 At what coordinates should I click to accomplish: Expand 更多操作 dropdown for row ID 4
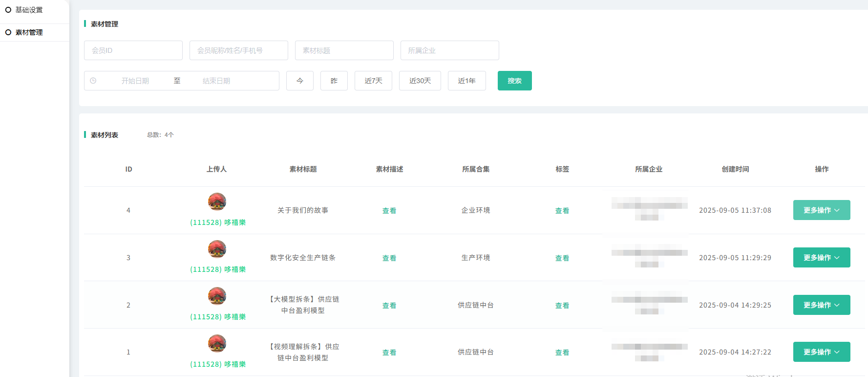[x=821, y=210]
